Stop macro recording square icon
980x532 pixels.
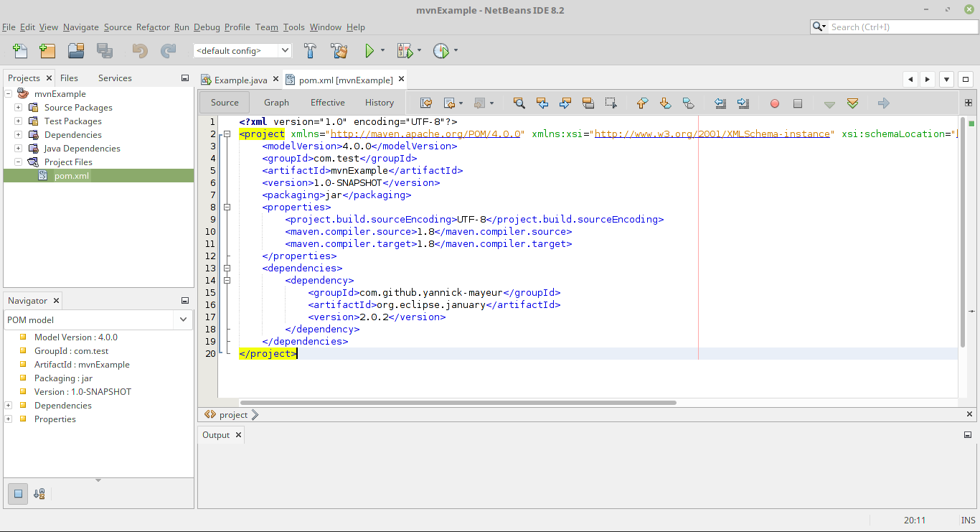(798, 103)
